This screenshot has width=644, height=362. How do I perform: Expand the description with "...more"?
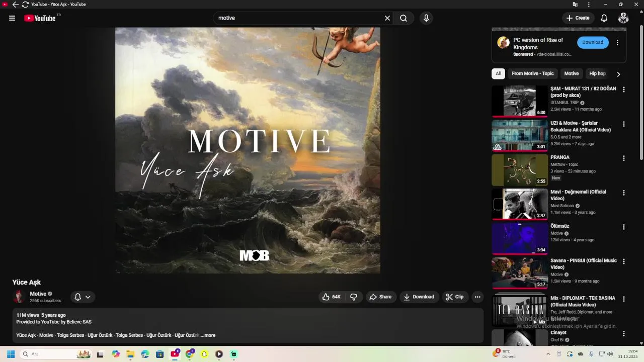coord(208,335)
